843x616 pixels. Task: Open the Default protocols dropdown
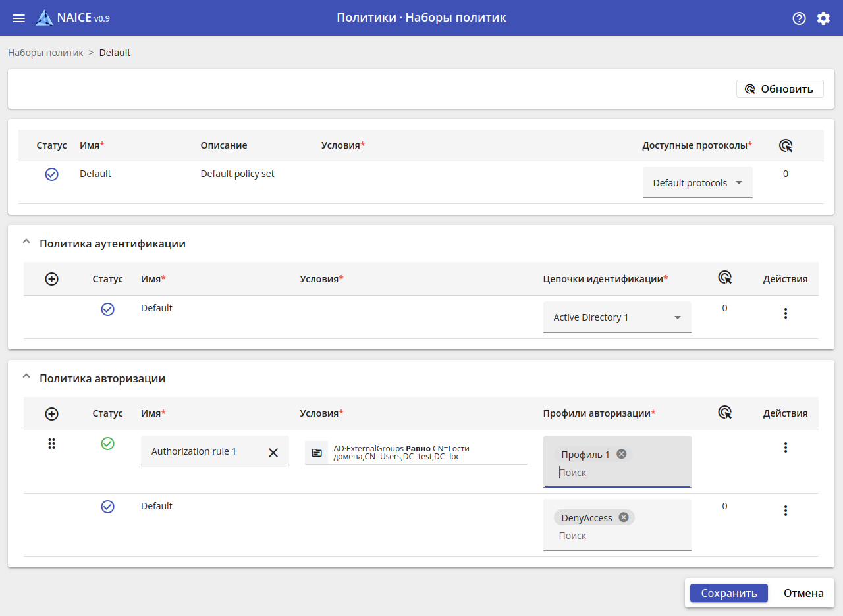697,183
